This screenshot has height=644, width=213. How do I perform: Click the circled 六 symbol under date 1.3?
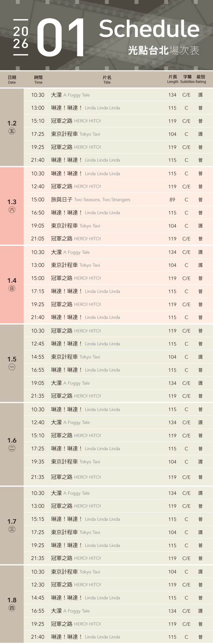12,210
